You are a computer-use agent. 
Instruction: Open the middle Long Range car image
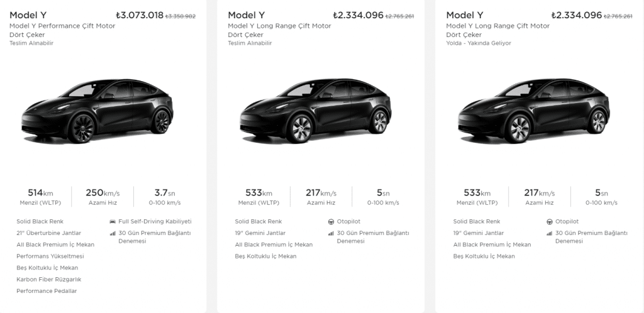[x=316, y=111]
